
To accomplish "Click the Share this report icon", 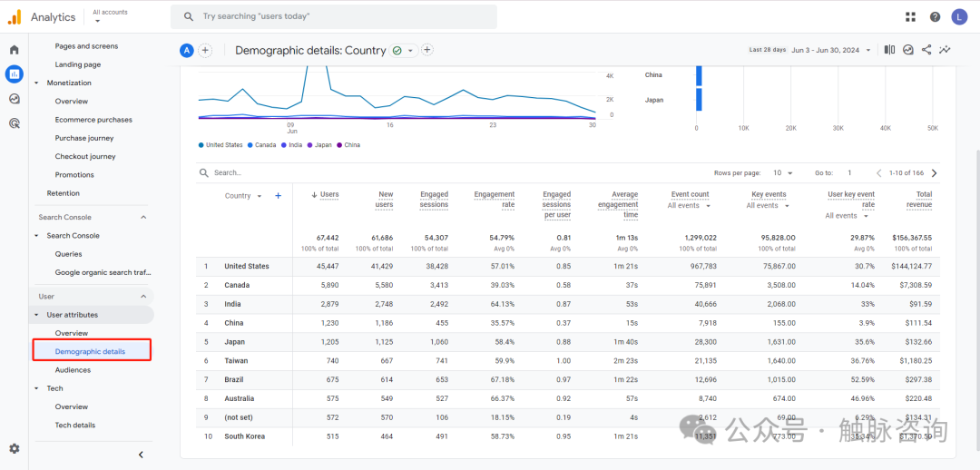I will tap(926, 50).
